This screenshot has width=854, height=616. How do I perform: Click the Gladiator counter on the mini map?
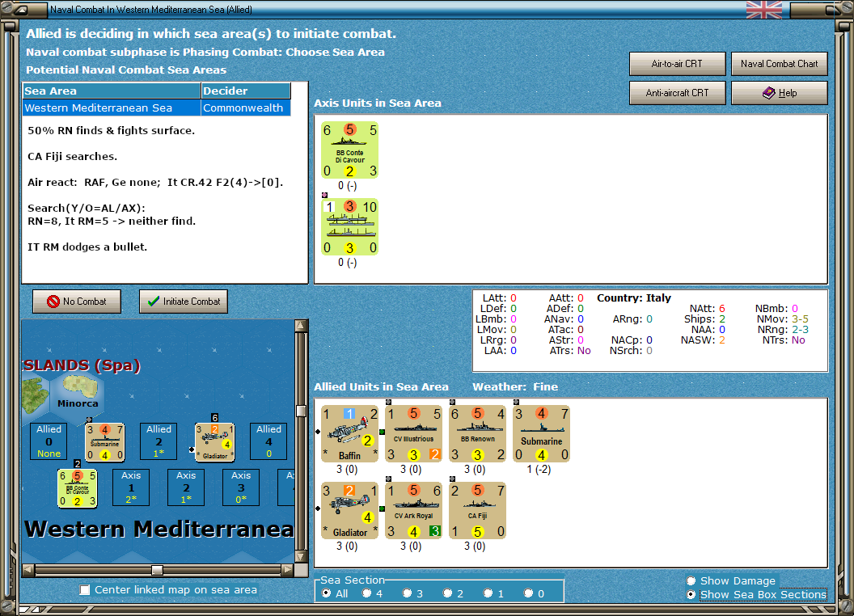point(215,442)
